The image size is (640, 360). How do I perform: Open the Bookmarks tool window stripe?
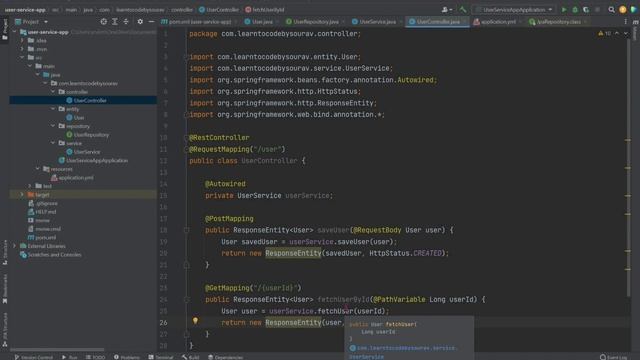click(x=4, y=289)
